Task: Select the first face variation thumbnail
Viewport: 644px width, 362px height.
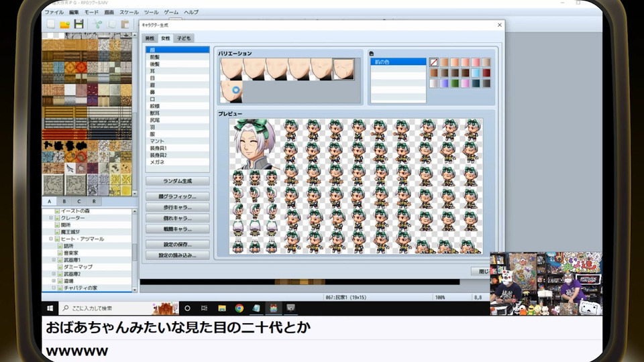Action: pos(231,69)
